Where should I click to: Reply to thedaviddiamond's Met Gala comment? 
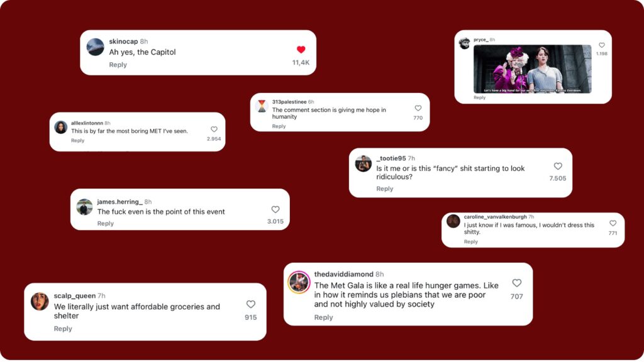[x=323, y=317]
